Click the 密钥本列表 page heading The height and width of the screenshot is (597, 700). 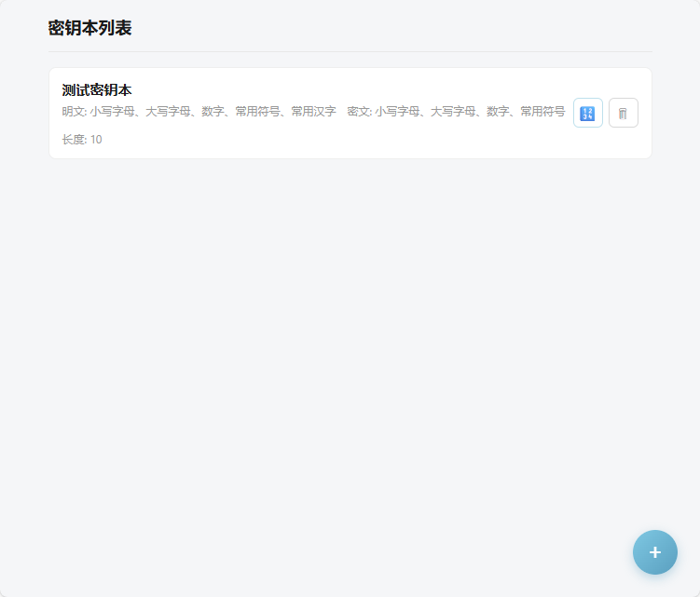(89, 28)
